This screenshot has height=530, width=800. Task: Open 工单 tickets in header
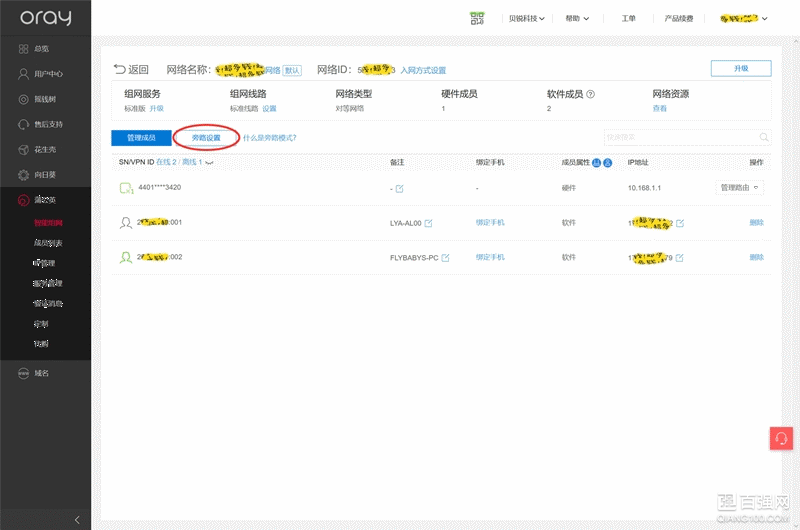(x=629, y=18)
